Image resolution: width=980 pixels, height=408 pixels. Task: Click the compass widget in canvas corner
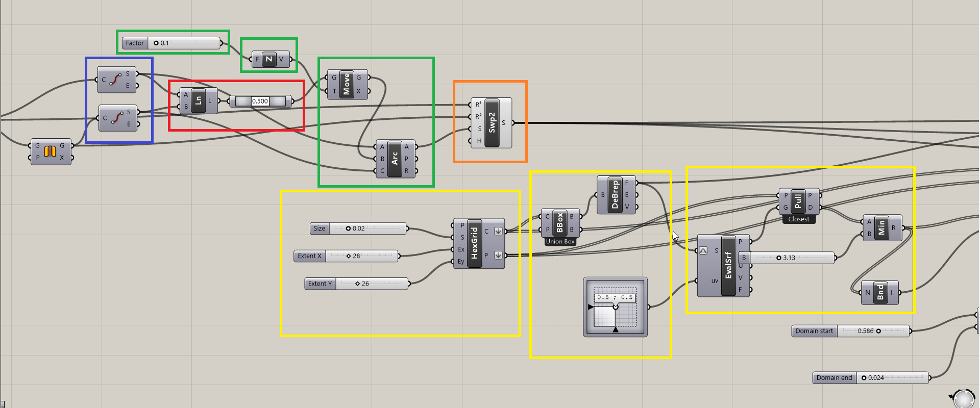(964, 398)
